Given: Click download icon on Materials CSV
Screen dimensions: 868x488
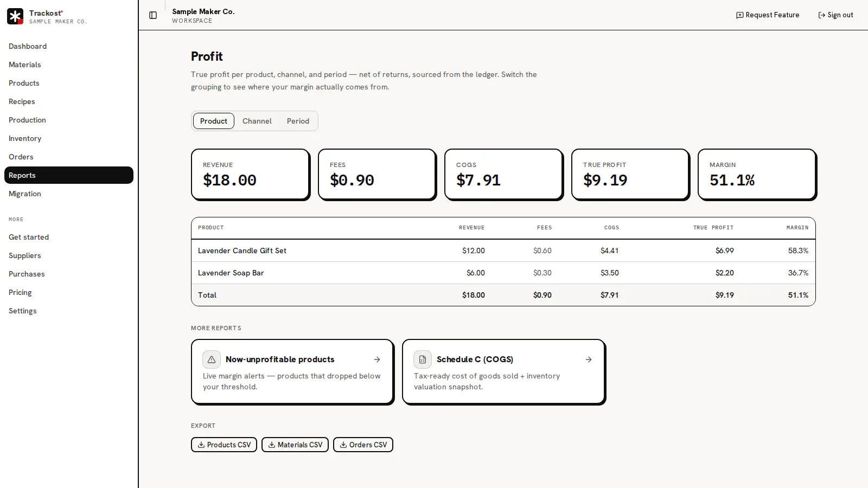Looking at the screenshot, I should 272,445.
